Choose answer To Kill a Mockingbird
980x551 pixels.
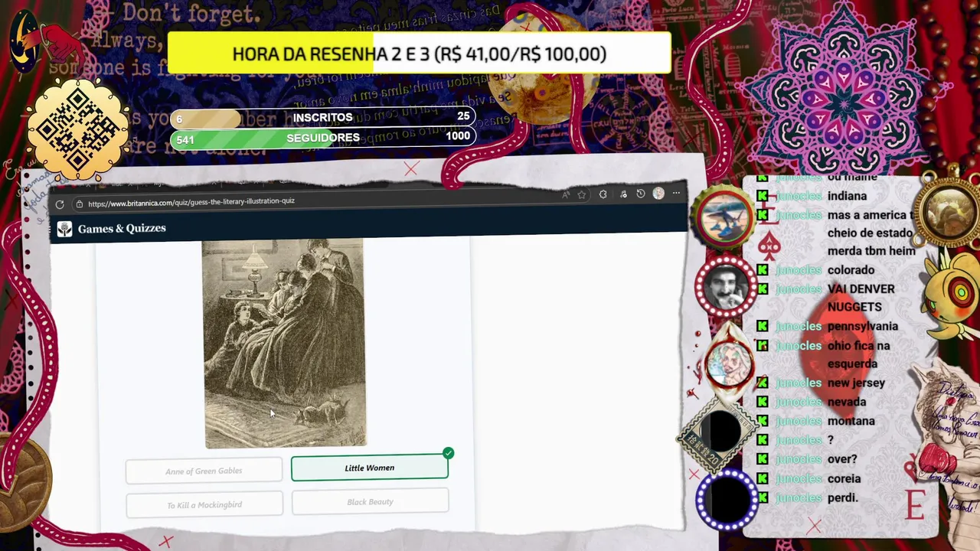[x=204, y=504]
